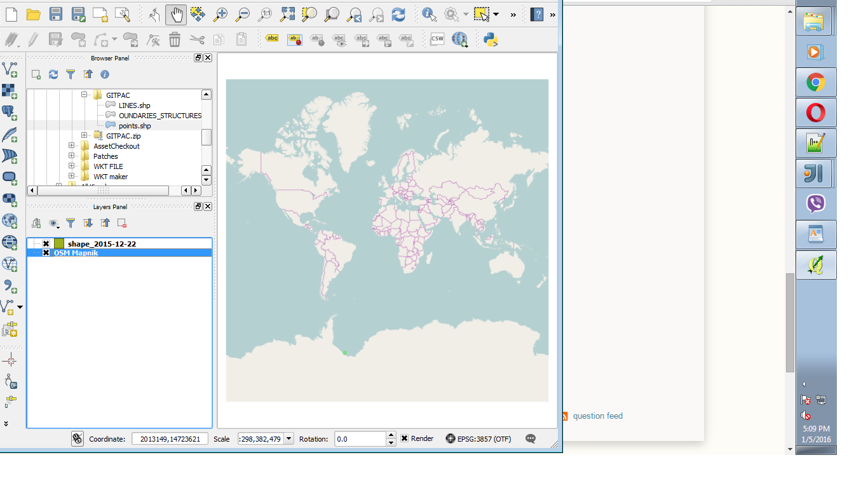Collapse the GITPAC folder
The image size is (868, 488).
pyautogui.click(x=84, y=95)
